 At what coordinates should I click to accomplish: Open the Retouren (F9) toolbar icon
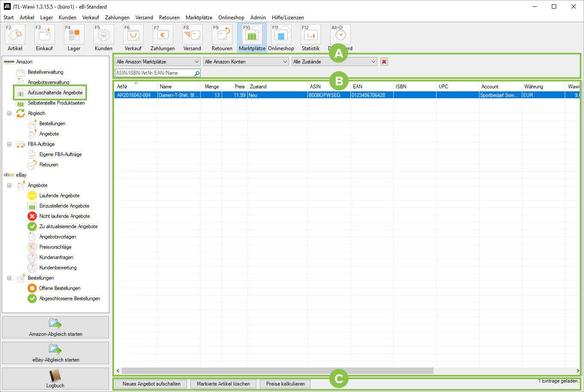tap(222, 35)
